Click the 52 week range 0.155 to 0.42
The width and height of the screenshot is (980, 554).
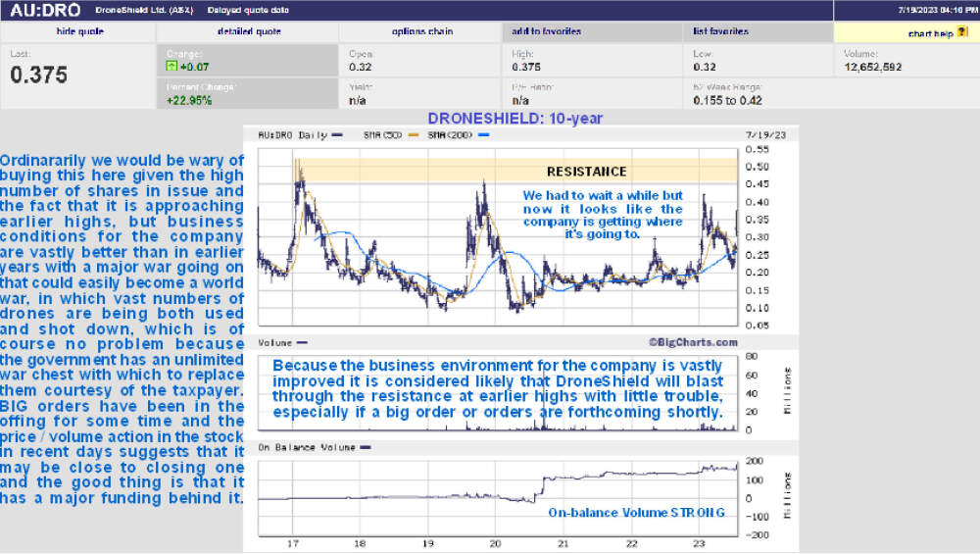tap(727, 101)
